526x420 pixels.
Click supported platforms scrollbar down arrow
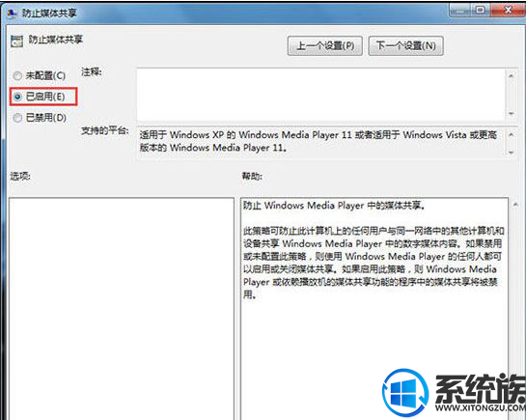pos(511,152)
